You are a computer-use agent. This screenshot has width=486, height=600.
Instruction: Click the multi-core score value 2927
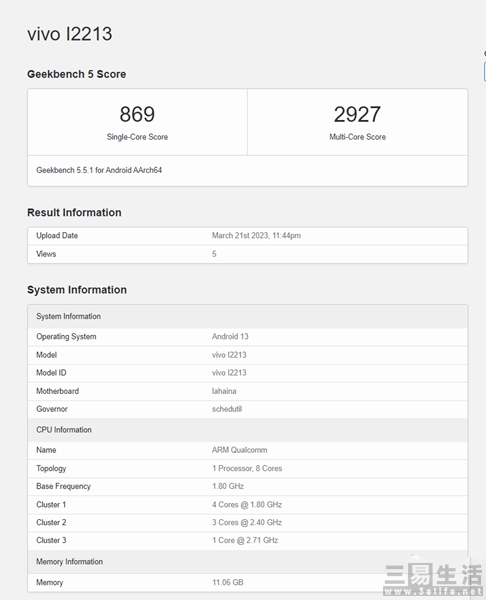(357, 114)
